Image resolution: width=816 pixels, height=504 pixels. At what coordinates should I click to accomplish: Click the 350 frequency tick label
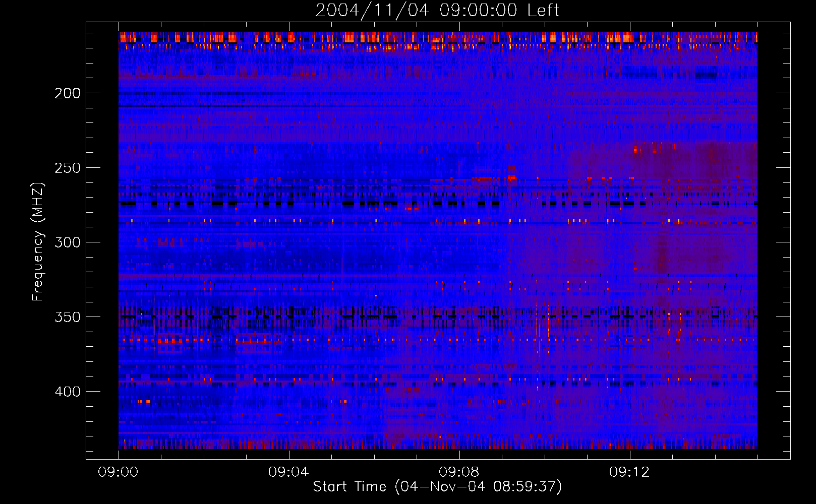68,317
